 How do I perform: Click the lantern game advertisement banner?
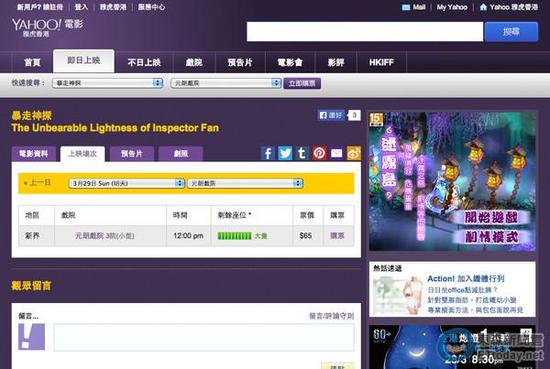(452, 181)
